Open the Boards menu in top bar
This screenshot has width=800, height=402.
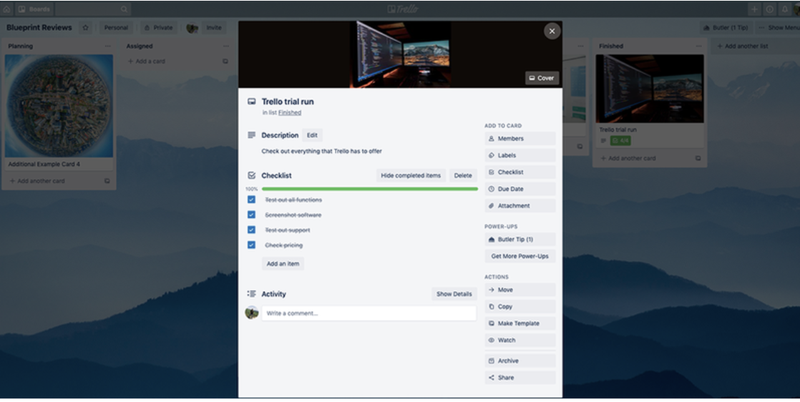pyautogui.click(x=34, y=9)
